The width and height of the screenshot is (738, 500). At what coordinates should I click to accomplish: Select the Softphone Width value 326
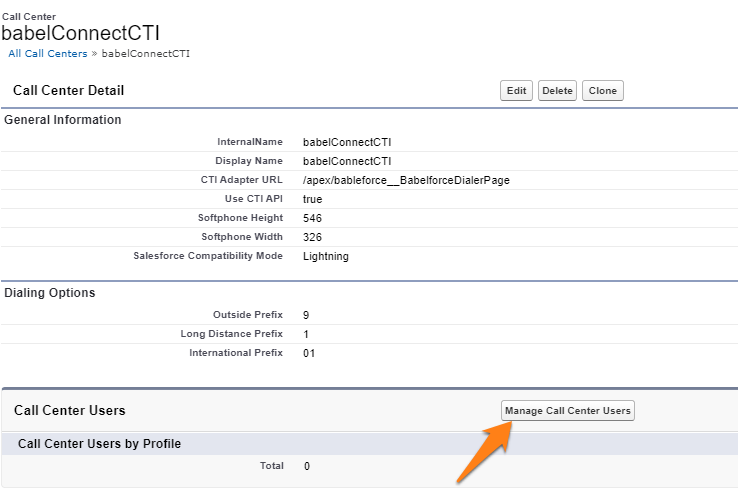312,237
